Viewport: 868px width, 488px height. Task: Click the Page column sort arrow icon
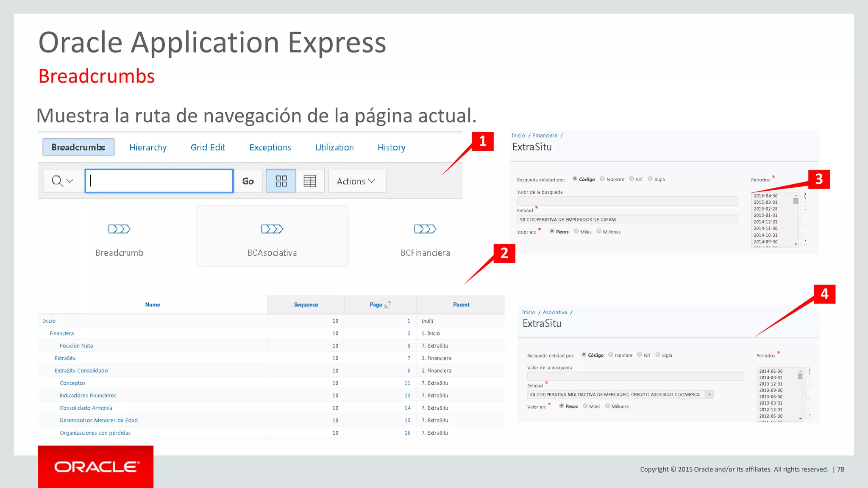click(387, 304)
